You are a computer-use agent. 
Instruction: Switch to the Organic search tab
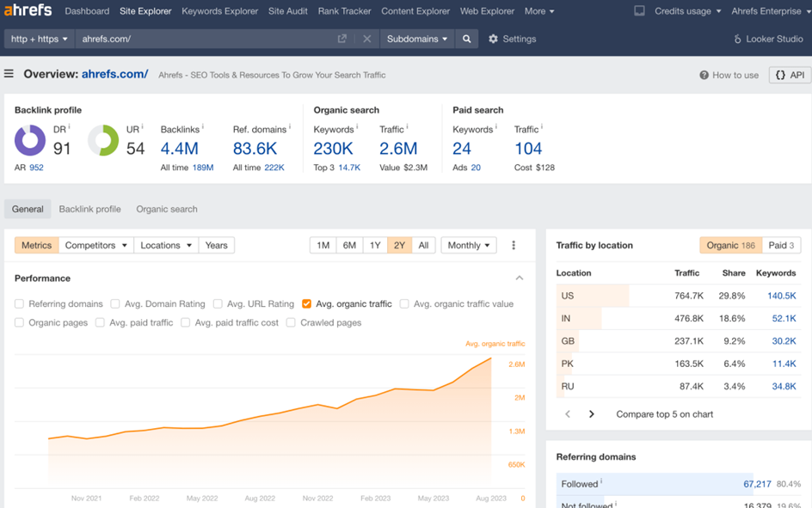tap(167, 209)
